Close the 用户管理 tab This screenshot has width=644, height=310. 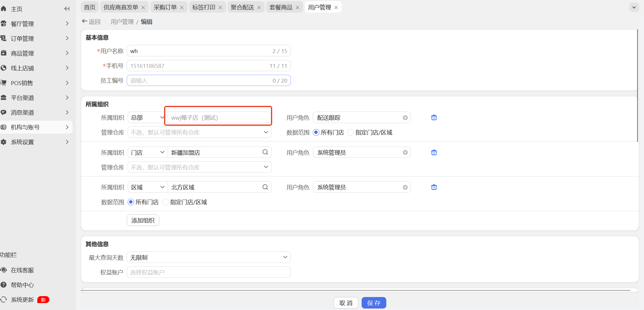[336, 8]
